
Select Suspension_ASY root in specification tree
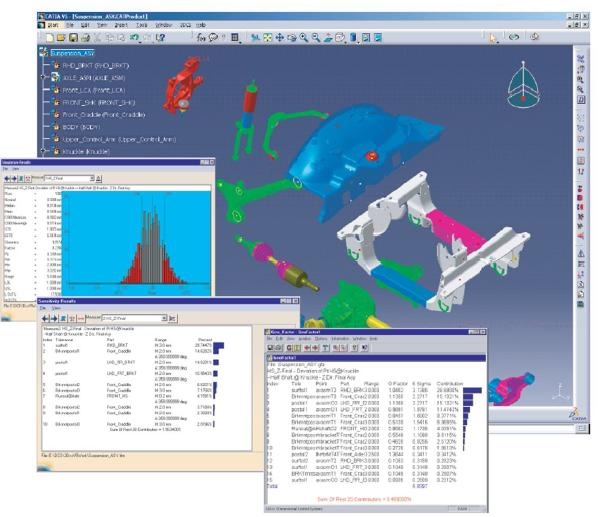click(x=72, y=53)
